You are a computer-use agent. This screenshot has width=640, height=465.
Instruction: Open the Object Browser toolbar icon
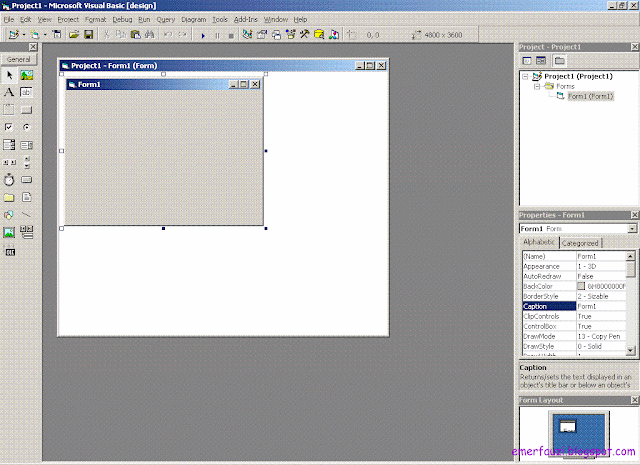[291, 35]
